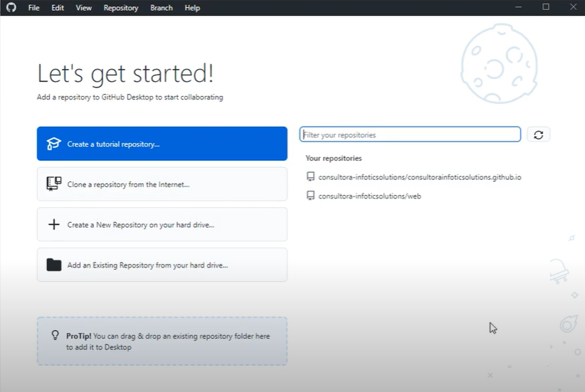Open the View menu
This screenshot has width=585, height=392.
click(x=84, y=8)
